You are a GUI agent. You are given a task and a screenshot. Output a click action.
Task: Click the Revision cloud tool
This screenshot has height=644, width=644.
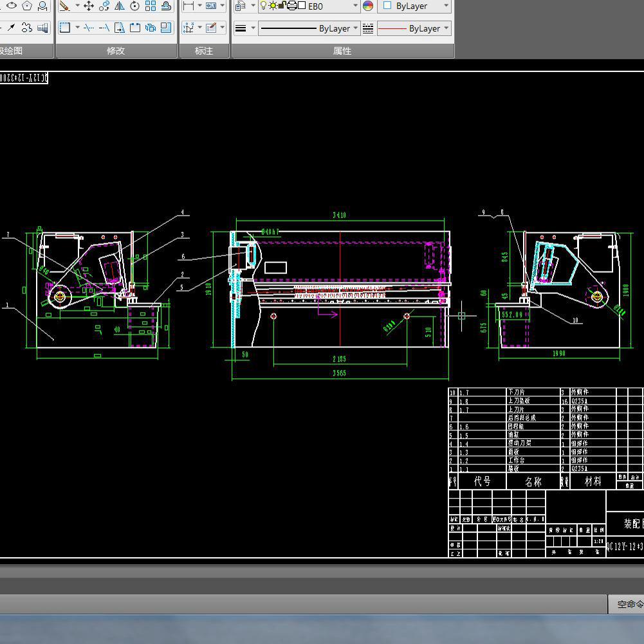coord(26,28)
